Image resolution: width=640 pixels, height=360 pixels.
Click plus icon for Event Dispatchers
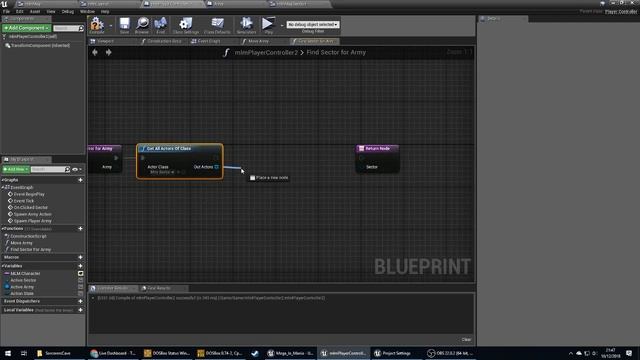pos(80,301)
